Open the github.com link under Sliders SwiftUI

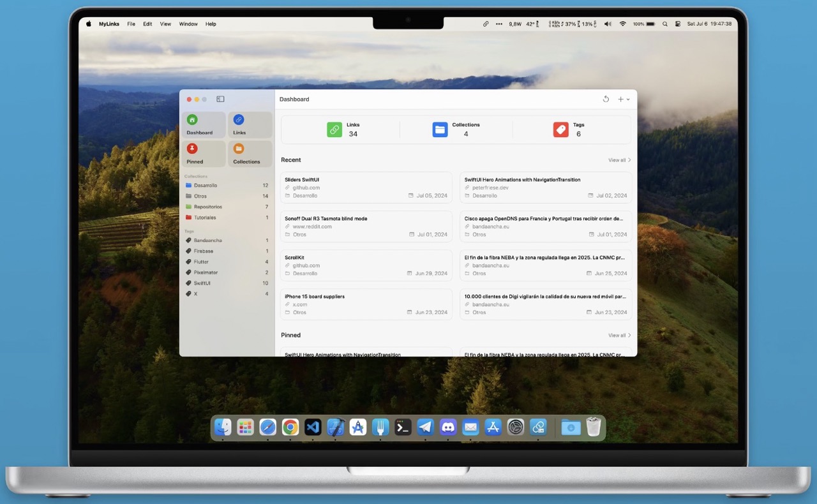[x=308, y=188]
